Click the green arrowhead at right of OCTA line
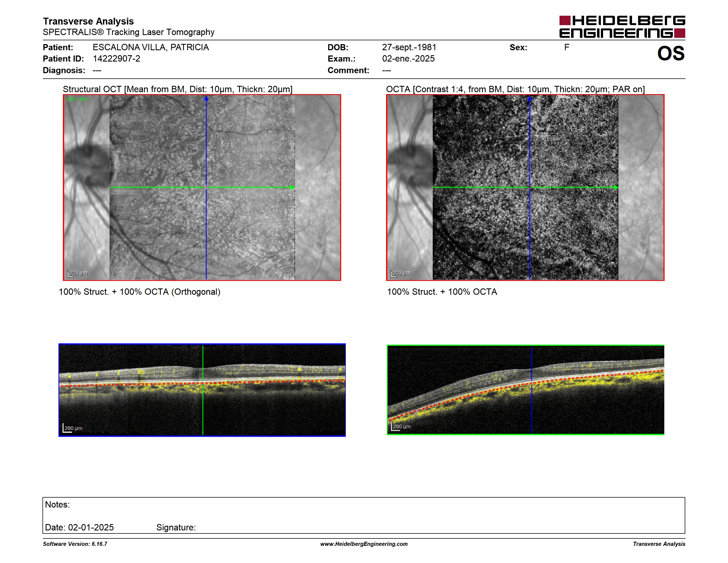728x563 pixels. 616,187
